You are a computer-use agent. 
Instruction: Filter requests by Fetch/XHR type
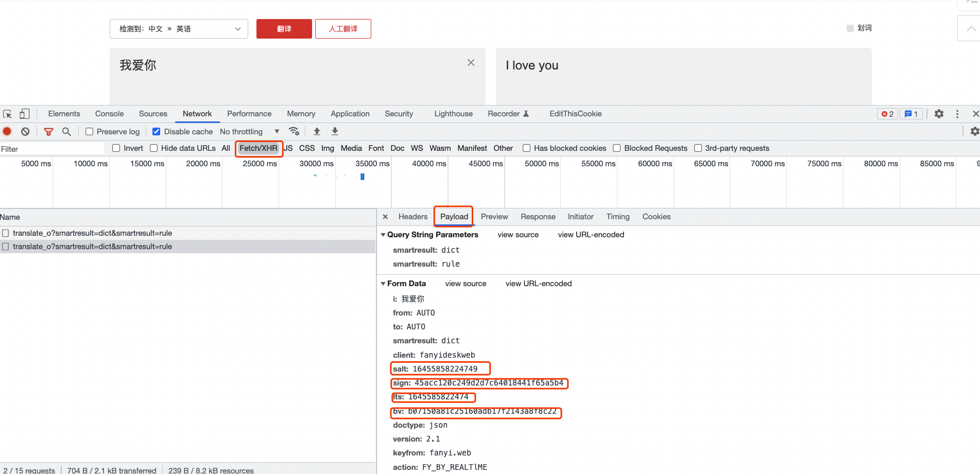point(259,148)
